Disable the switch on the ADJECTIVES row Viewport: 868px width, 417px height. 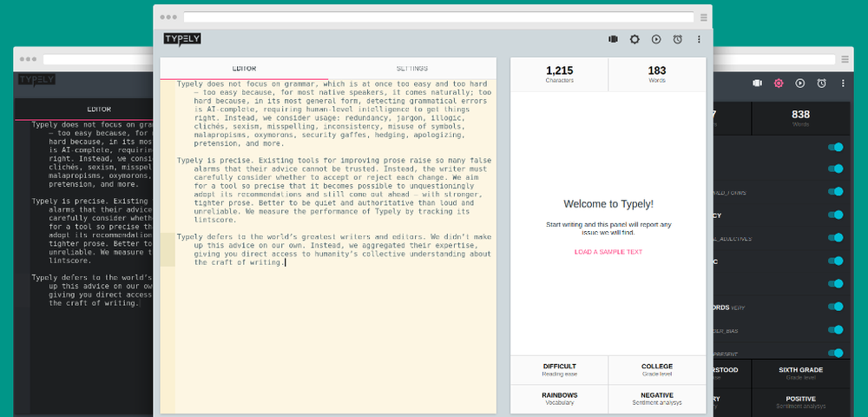835,237
